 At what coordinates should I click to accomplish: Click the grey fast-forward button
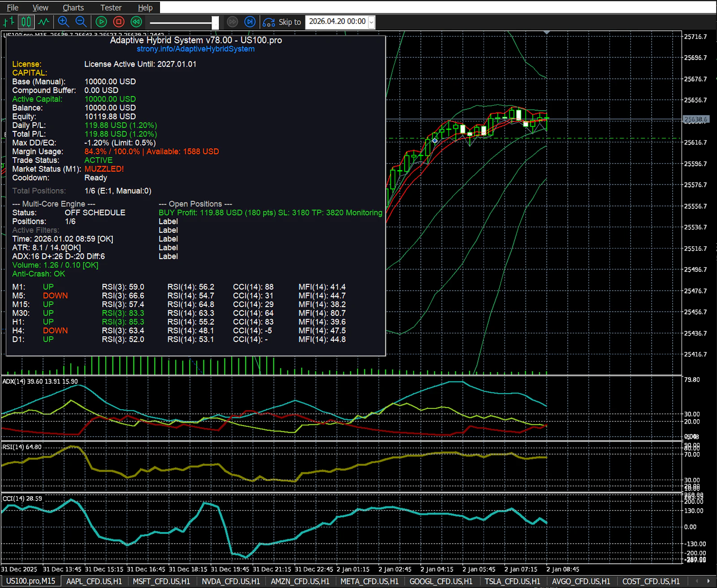[x=232, y=21]
